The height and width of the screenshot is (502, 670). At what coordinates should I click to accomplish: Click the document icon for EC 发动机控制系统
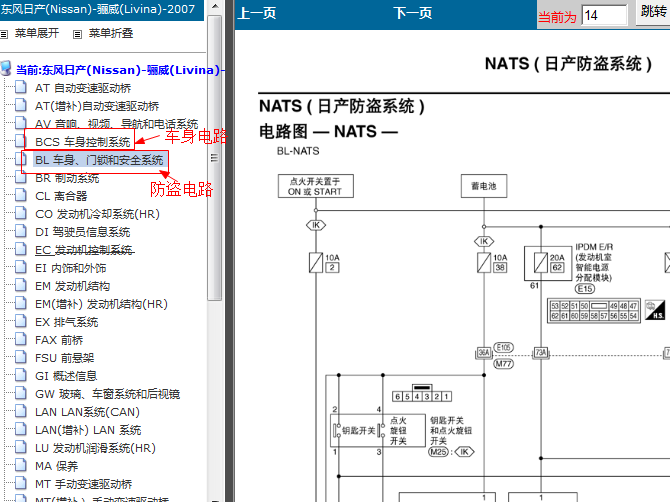coord(21,249)
